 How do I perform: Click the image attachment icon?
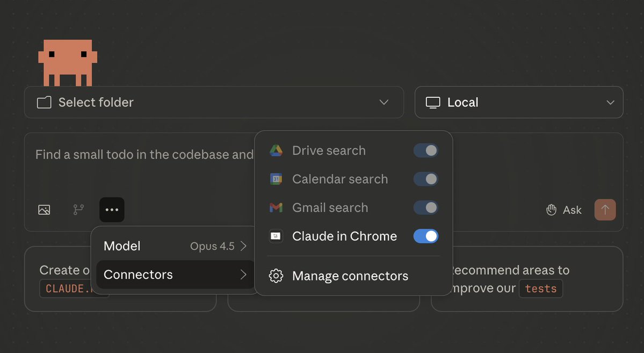(44, 210)
